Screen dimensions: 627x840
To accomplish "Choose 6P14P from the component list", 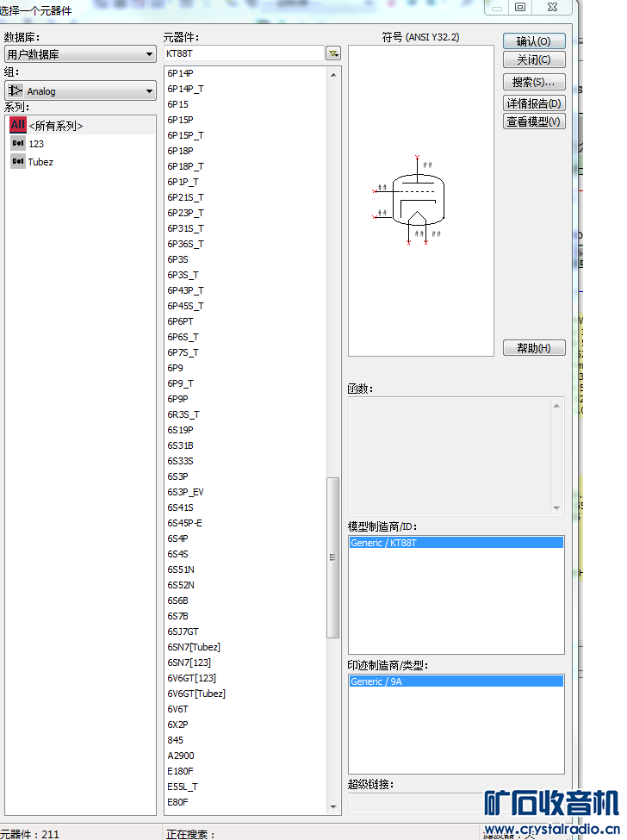I will pyautogui.click(x=181, y=73).
